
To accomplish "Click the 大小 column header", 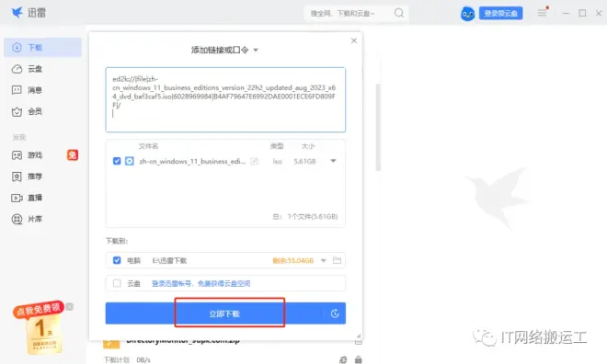I will (308, 146).
